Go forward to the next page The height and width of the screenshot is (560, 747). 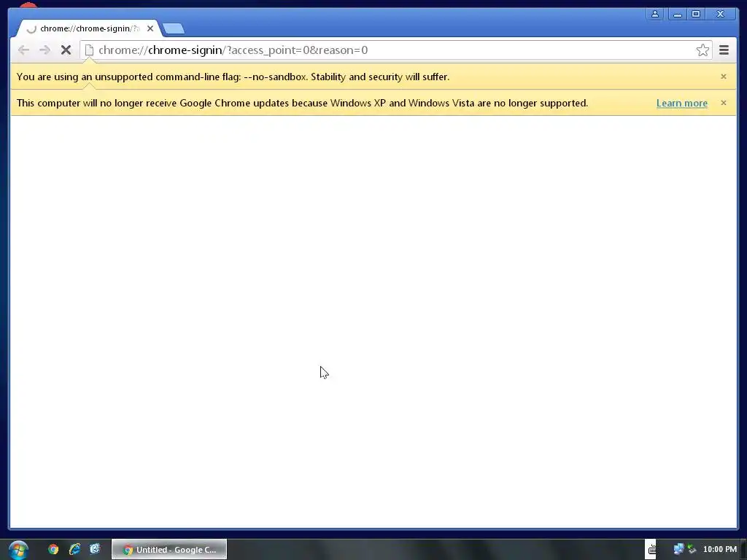point(44,50)
